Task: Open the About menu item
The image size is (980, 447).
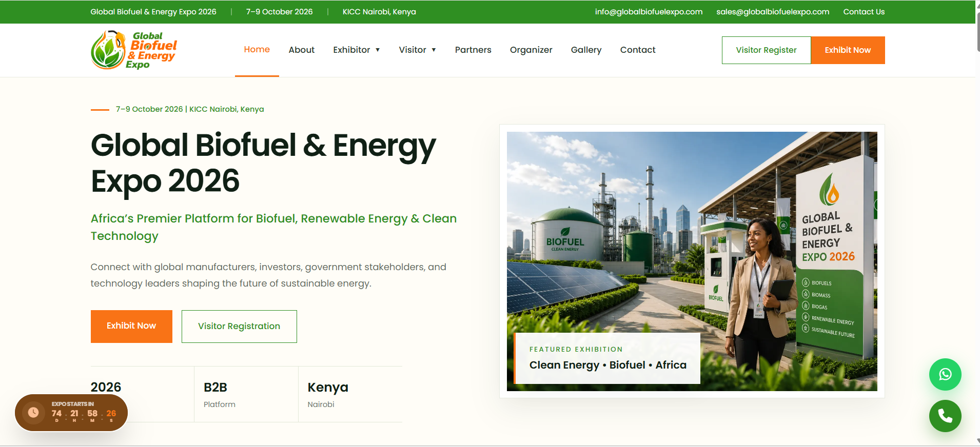Action: click(301, 50)
